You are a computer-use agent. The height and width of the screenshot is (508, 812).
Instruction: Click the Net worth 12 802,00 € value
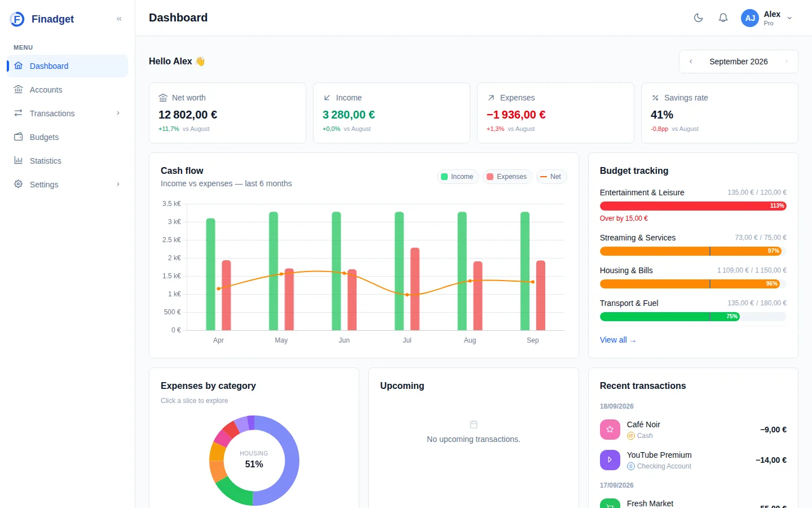pyautogui.click(x=188, y=115)
